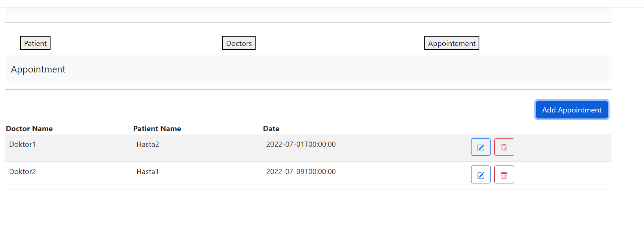The width and height of the screenshot is (644, 232).
Task: Click the Hasta2 patient name cell
Action: tap(147, 144)
